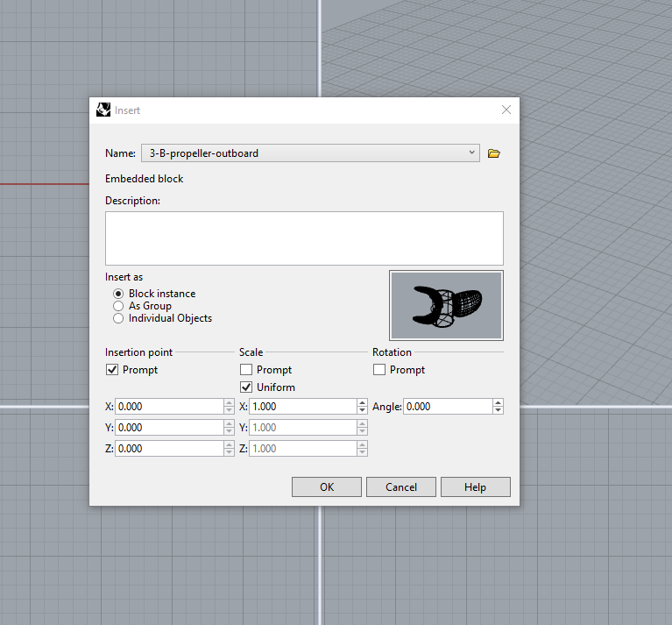This screenshot has height=625, width=672.
Task: Click the Insertion point Z field
Action: [x=169, y=449]
